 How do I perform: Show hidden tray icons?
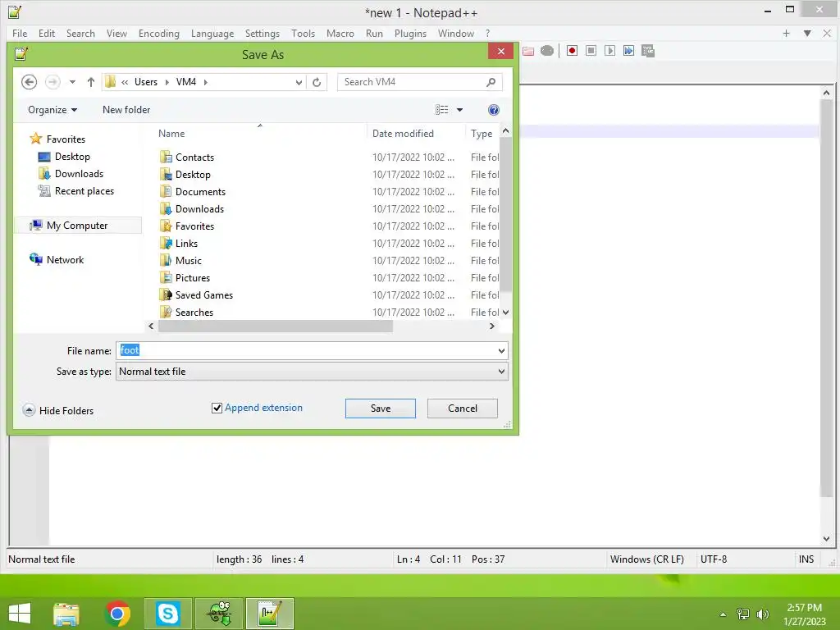[723, 614]
